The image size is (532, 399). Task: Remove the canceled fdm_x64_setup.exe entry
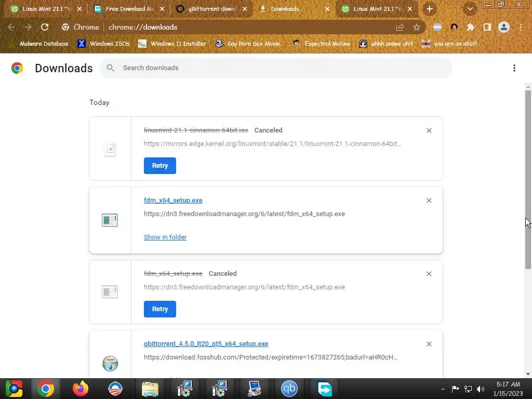429,274
